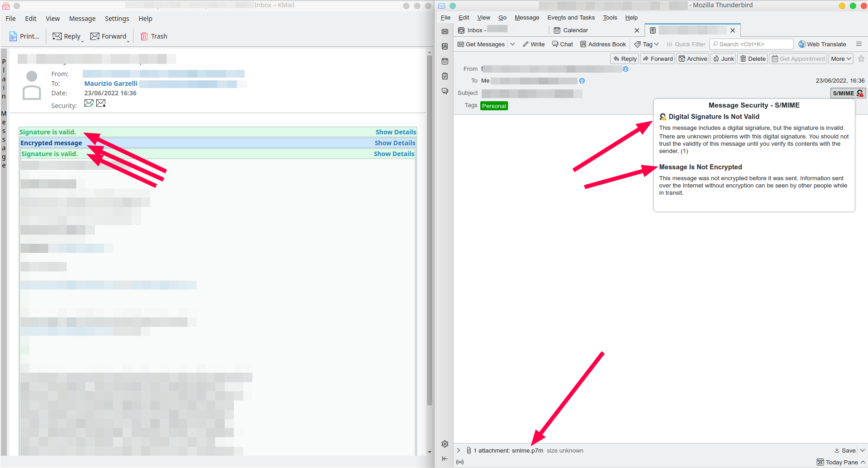Mark message as Junk in Thunderbird

click(723, 59)
